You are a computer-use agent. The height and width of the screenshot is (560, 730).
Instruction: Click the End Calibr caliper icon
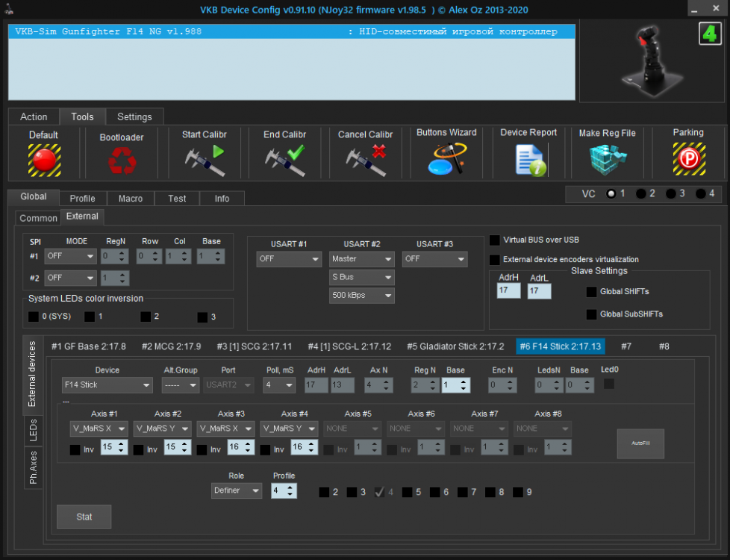285,160
